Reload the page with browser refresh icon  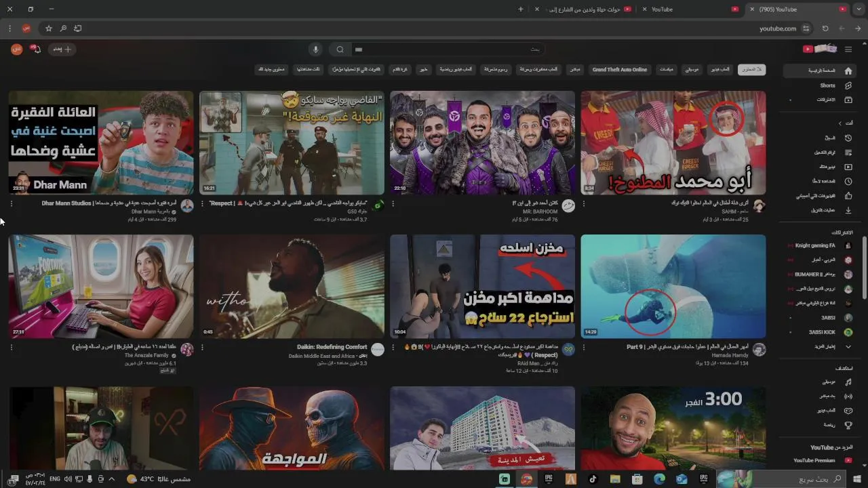(825, 28)
